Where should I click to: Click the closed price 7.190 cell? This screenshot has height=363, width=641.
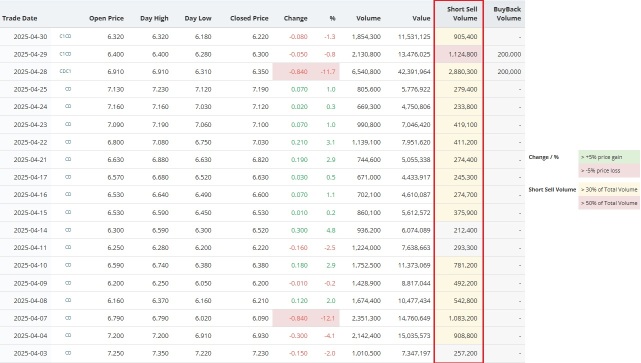pos(260,89)
